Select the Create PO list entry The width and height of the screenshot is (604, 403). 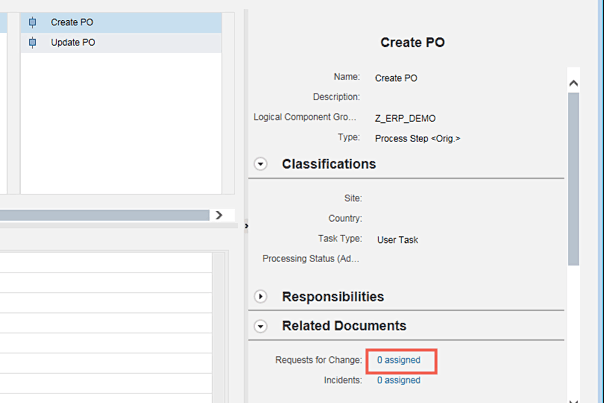pyautogui.click(x=73, y=22)
